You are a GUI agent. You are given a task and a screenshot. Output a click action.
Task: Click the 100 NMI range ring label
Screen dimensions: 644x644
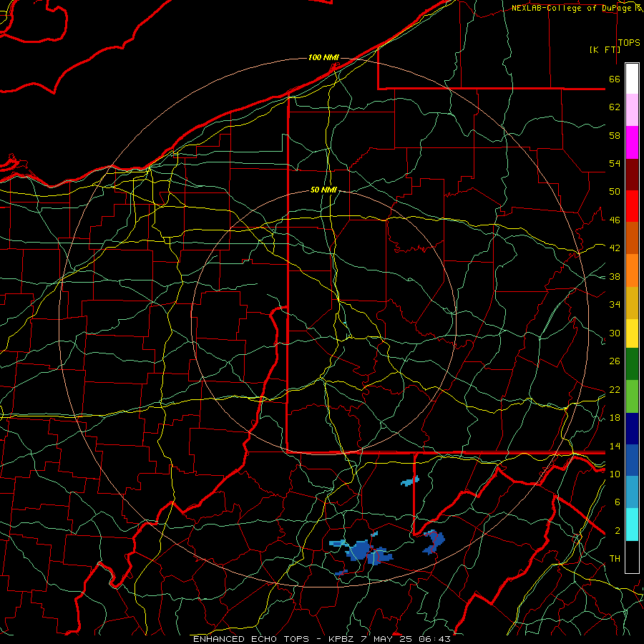coord(323,57)
